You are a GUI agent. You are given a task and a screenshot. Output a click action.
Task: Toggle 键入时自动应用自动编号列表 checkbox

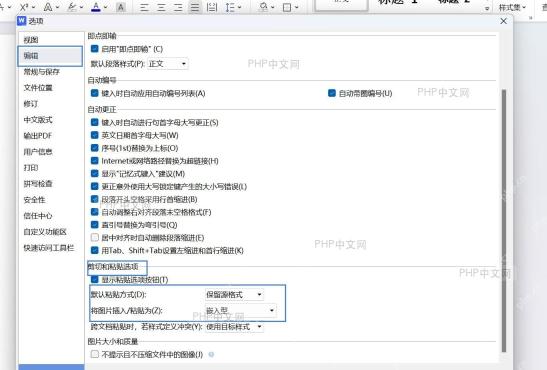coord(95,93)
